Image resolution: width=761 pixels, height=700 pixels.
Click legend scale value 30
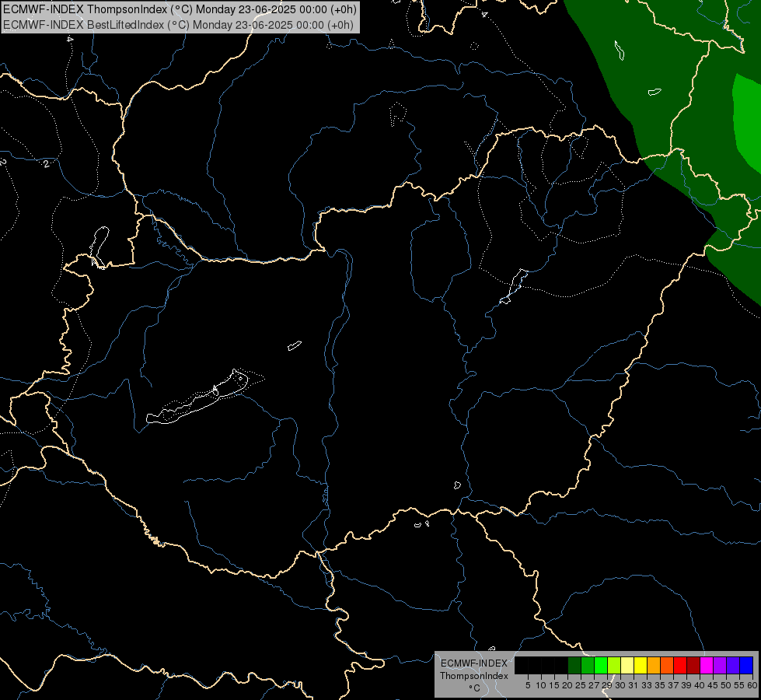coord(620,685)
